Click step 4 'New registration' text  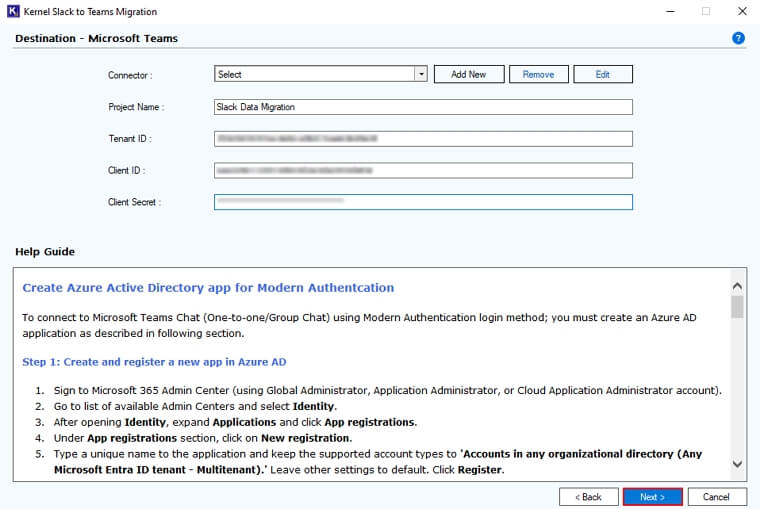(x=305, y=438)
